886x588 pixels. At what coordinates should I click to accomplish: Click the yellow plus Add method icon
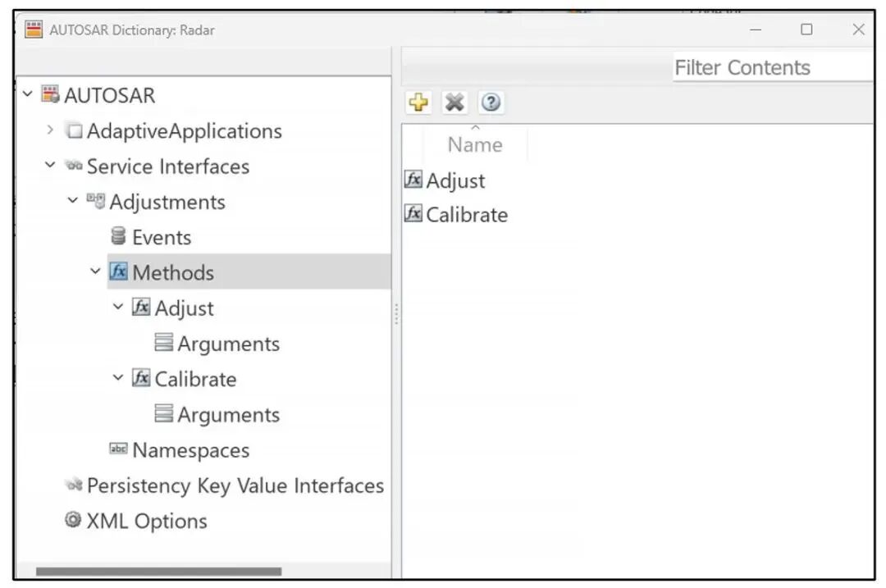(x=418, y=103)
